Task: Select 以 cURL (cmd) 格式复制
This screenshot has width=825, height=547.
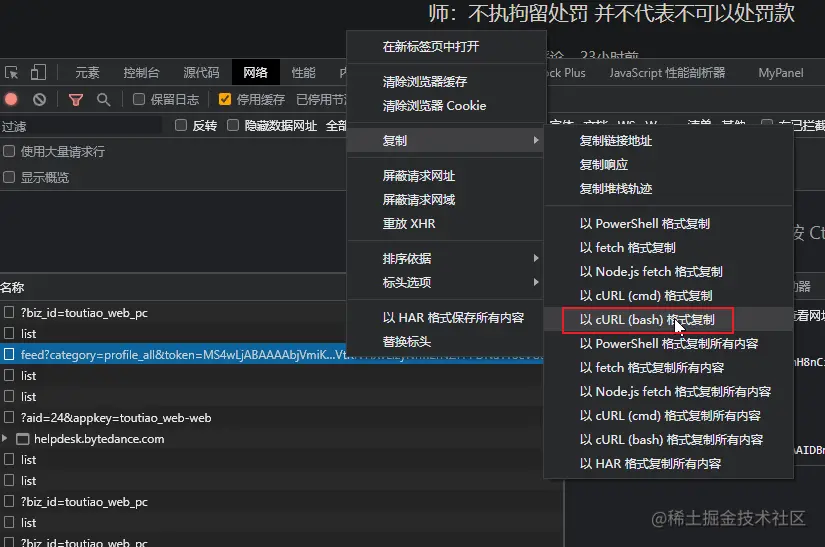Action: click(x=668, y=296)
